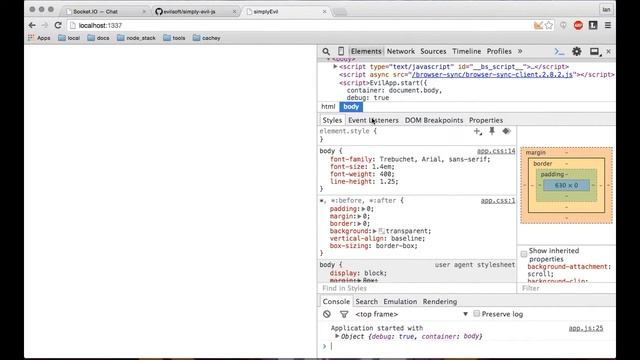Viewport: 640px width, 360px height.
Task: Switch to Properties sidebar tab
Action: (x=486, y=120)
